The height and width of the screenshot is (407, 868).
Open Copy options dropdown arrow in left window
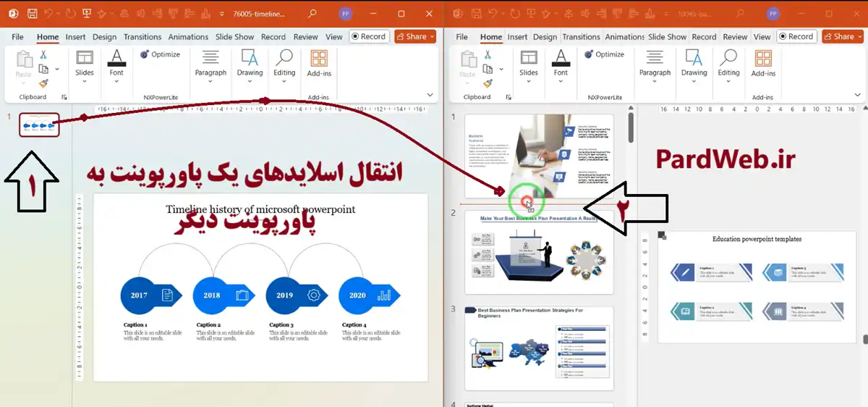(57, 70)
